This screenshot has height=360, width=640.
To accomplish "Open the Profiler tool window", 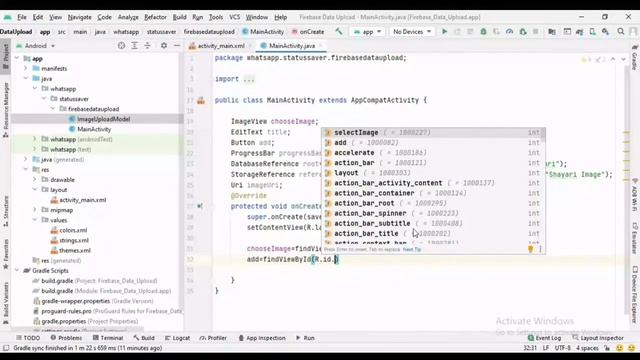I will [213, 338].
